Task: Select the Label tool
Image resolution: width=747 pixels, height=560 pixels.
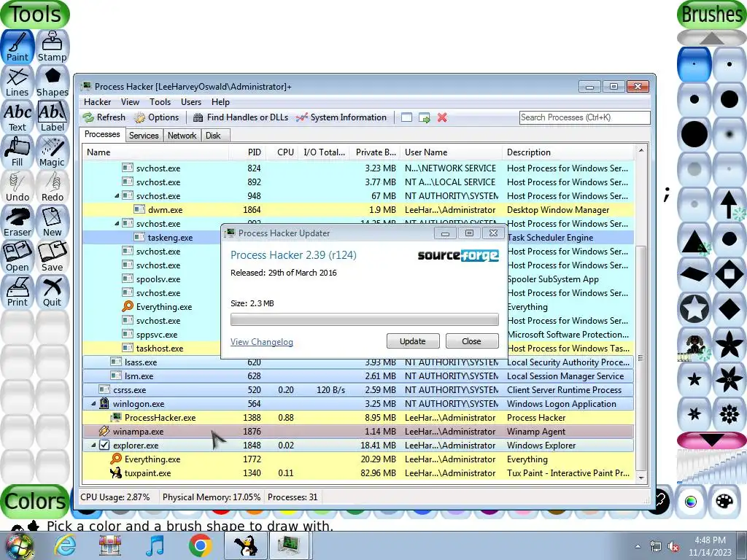Action: (x=53, y=117)
